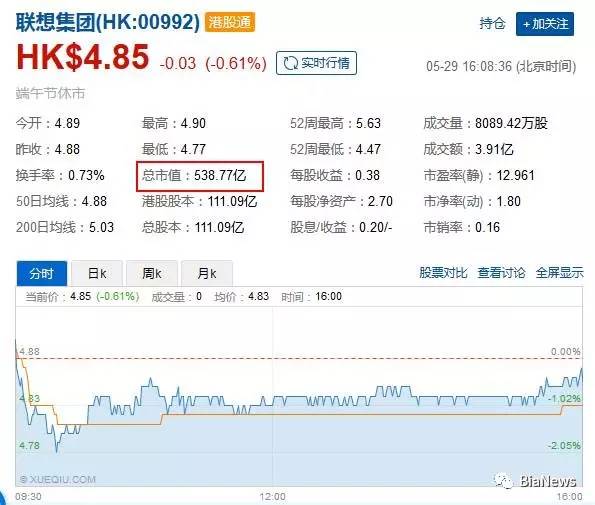This screenshot has height=505, width=595.
Task: Click the 成交额：3.91亿 value
Action: tap(469, 149)
